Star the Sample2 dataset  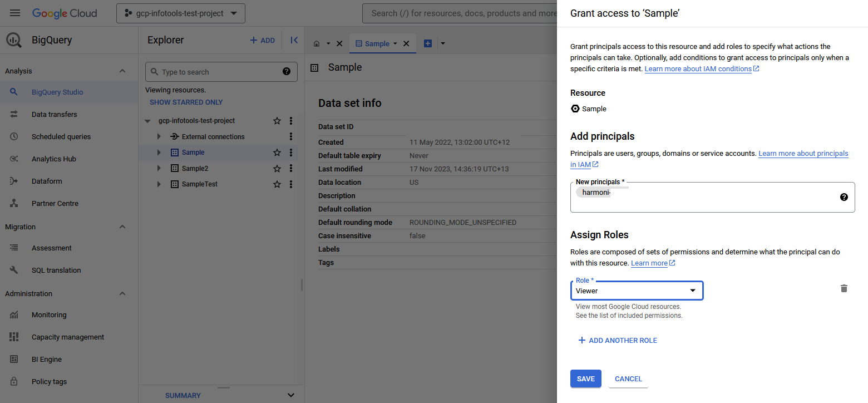point(277,168)
